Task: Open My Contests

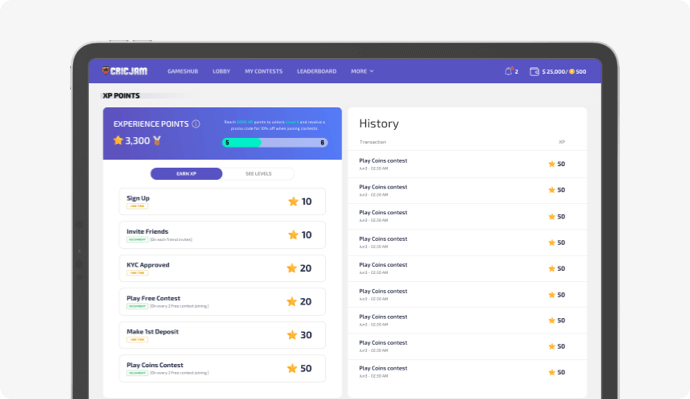Action: click(x=264, y=71)
